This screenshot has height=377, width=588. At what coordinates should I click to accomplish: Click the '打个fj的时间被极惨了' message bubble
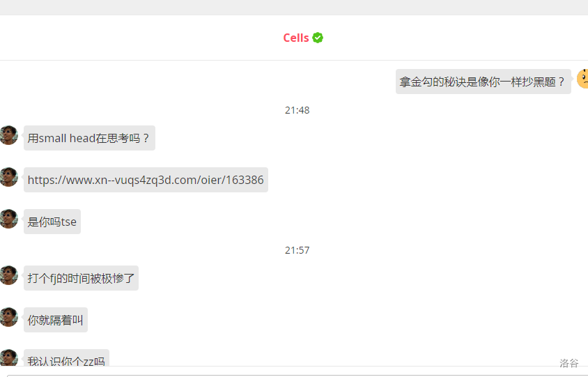pyautogui.click(x=81, y=278)
